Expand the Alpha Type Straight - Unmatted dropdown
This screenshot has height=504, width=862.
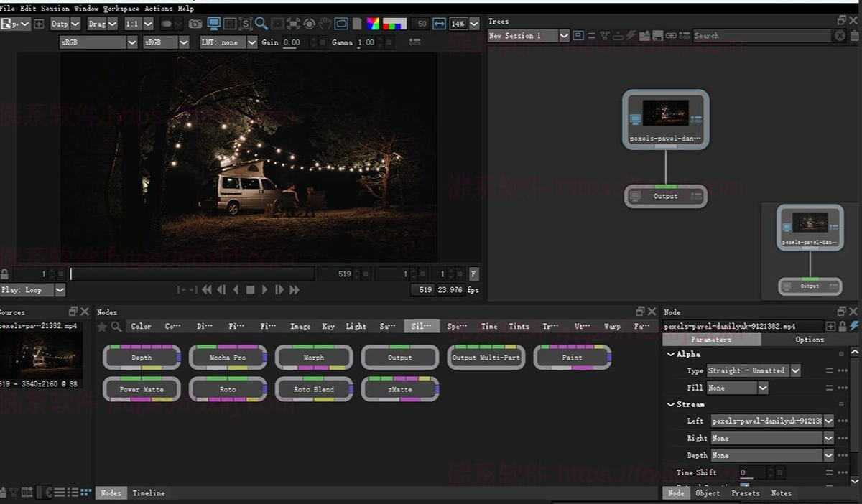tap(795, 370)
